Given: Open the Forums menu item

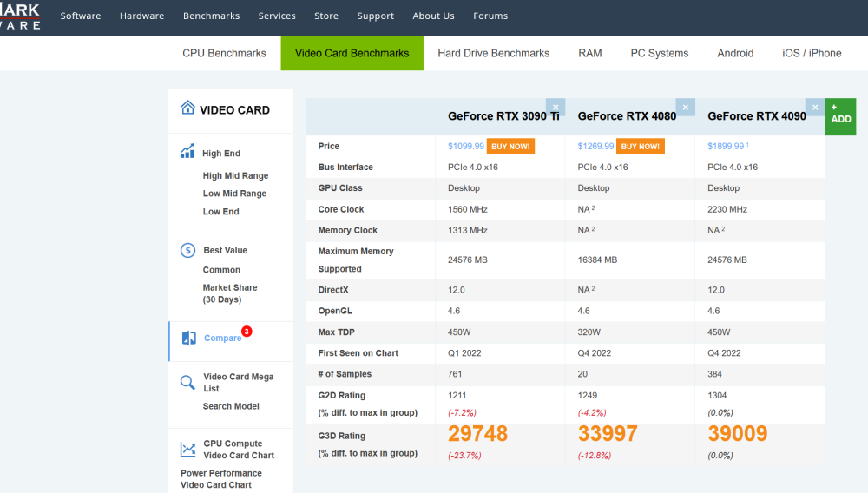Looking at the screenshot, I should (x=490, y=16).
